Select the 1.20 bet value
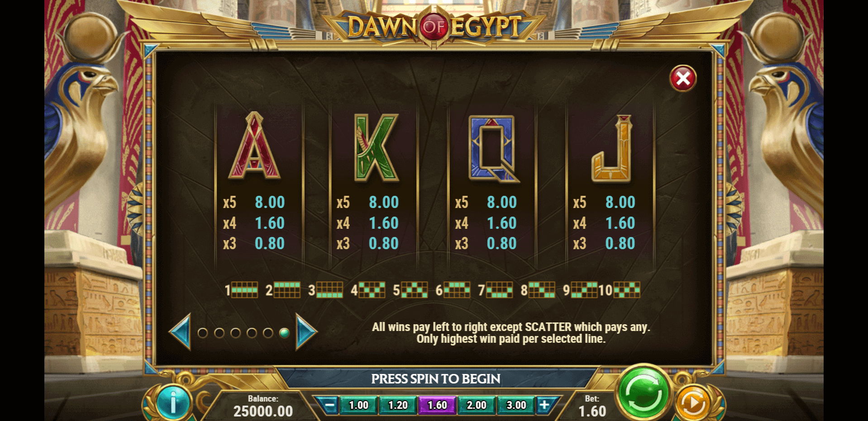The image size is (868, 421). tap(398, 405)
